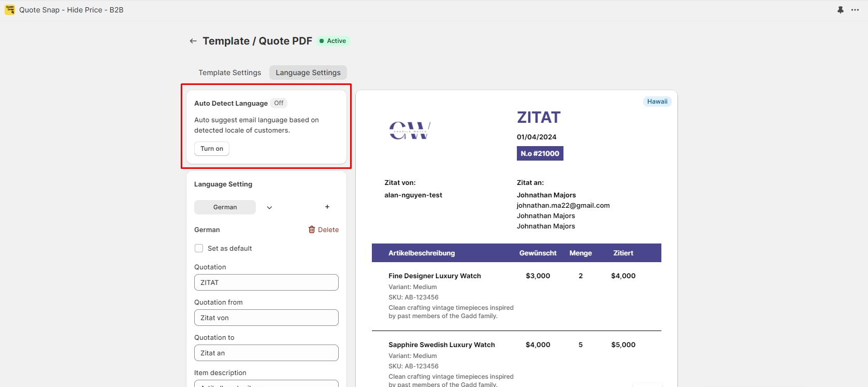Select the German language chip
The height and width of the screenshot is (387, 868).
coord(225,207)
